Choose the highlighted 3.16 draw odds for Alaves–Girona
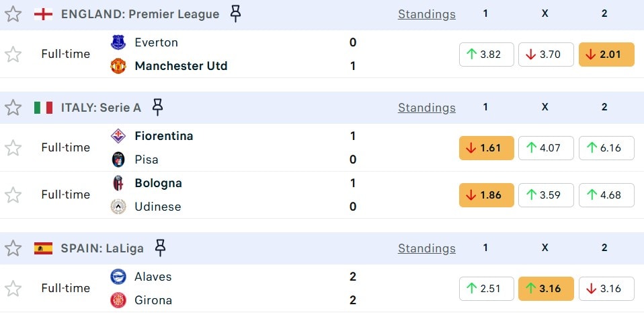Screen dimensions: 644x315 click(546, 289)
